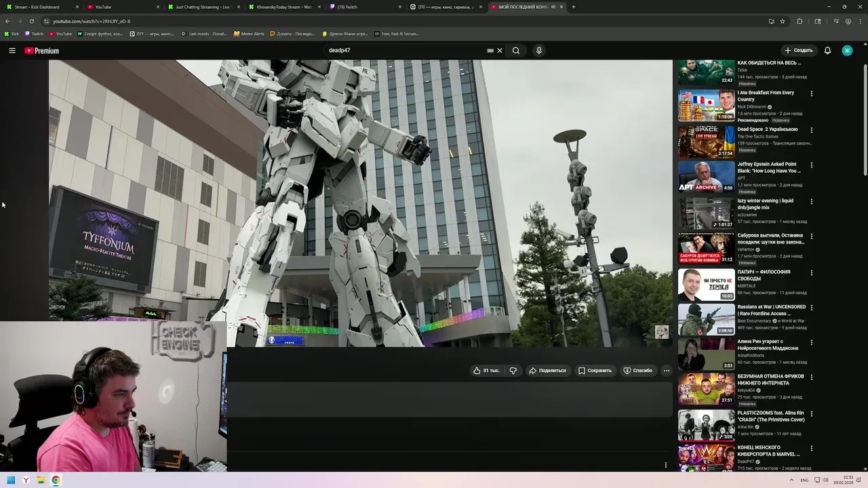The image size is (868, 488).
Task: Open the varlamov channel name
Action: [x=745, y=249]
